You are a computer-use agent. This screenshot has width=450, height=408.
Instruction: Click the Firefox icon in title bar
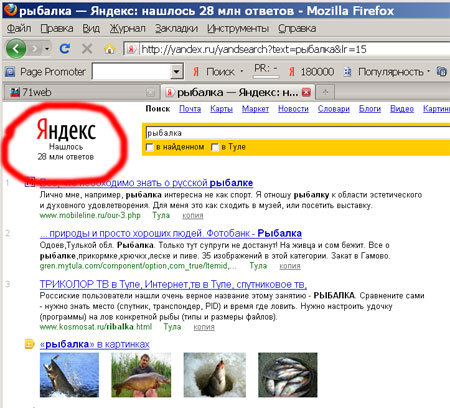(10, 10)
